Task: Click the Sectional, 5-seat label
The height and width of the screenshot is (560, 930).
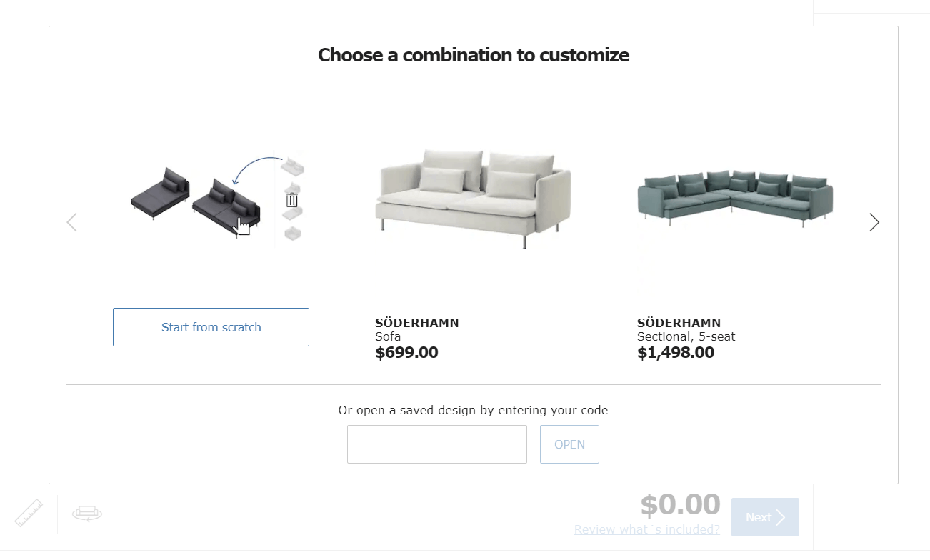Action: 686,336
